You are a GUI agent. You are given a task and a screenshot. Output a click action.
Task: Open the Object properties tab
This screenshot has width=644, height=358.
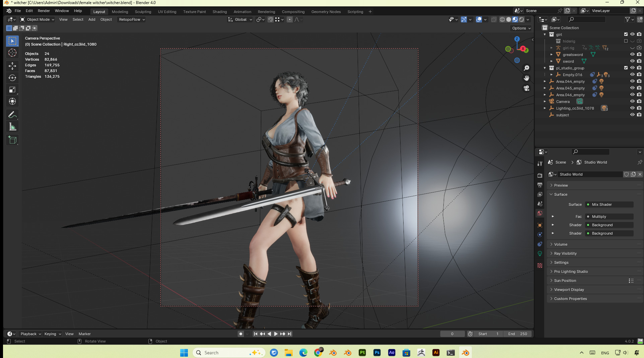(540, 225)
